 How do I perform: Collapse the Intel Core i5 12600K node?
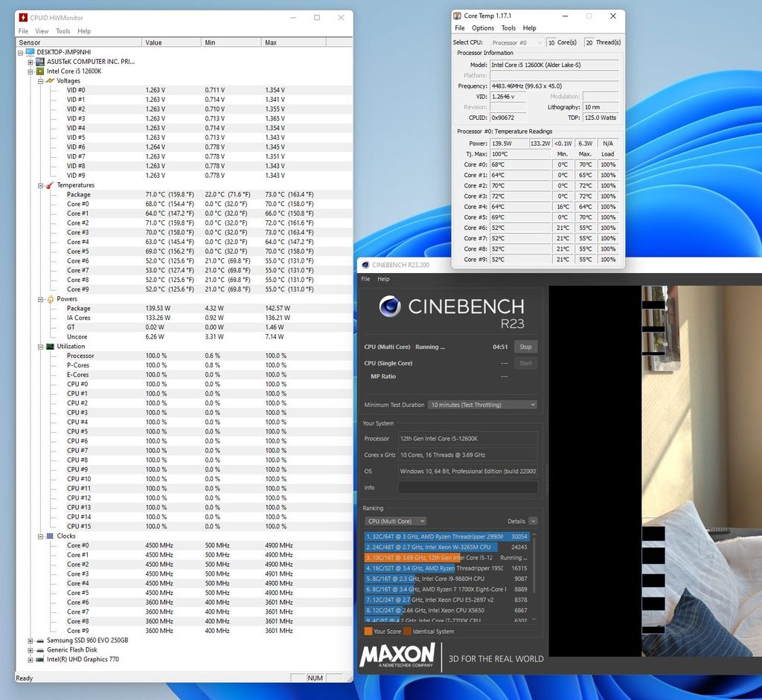30,71
